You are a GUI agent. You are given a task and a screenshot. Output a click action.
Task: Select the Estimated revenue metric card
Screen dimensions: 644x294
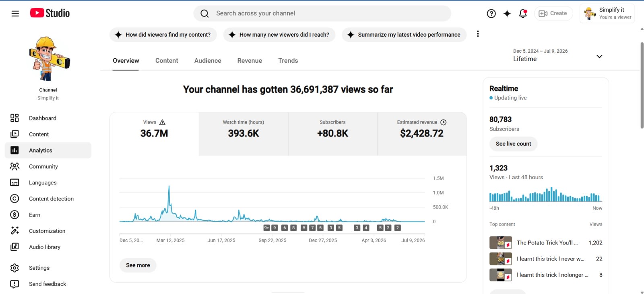(x=422, y=134)
